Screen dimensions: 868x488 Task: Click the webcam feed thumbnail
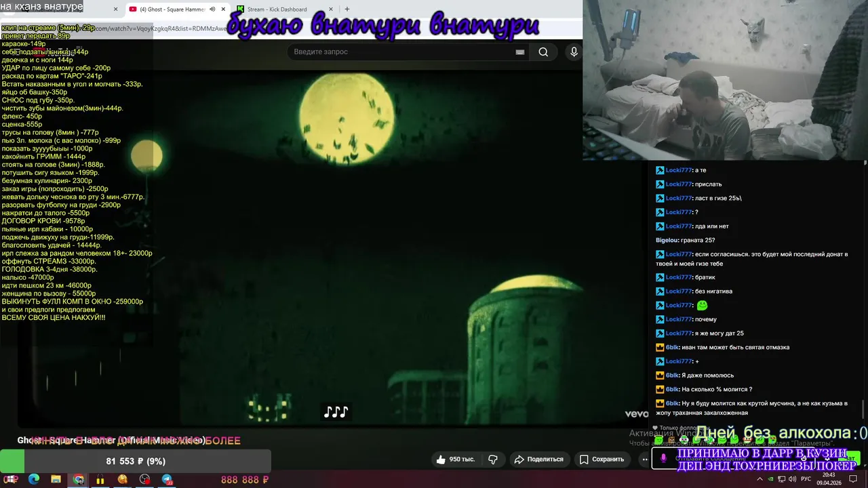725,80
